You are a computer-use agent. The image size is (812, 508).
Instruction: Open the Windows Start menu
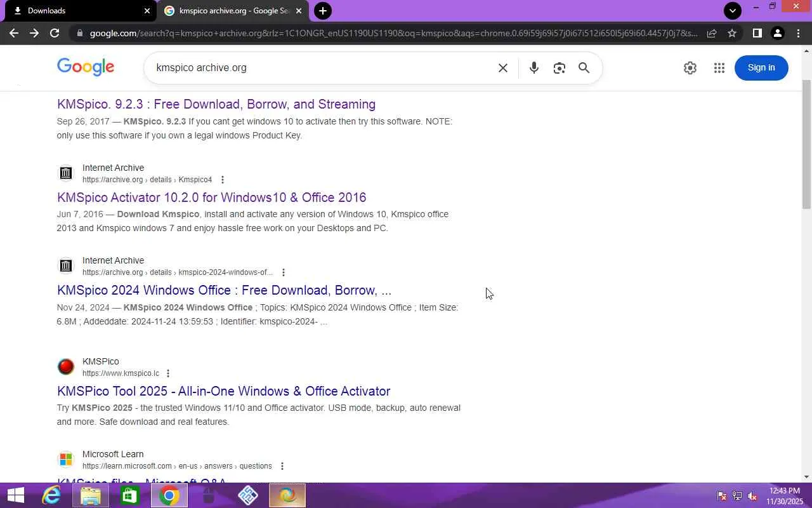click(x=15, y=495)
